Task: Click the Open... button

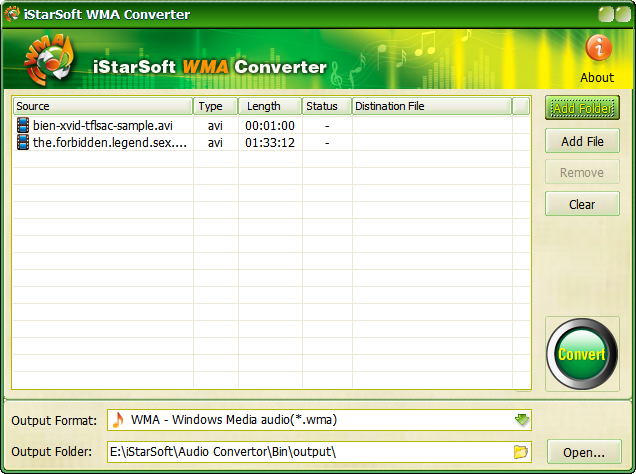Action: coord(583,452)
